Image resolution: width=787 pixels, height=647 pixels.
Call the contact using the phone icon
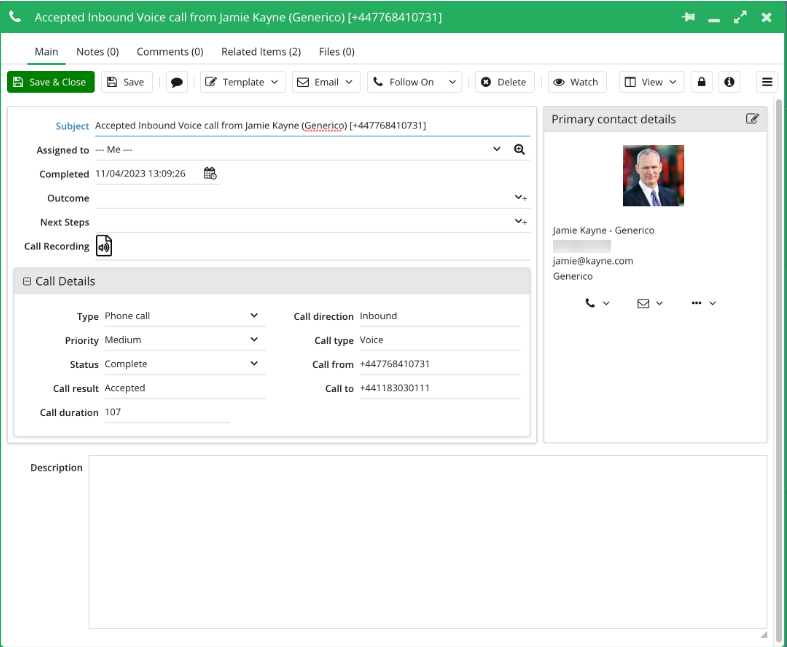point(590,303)
